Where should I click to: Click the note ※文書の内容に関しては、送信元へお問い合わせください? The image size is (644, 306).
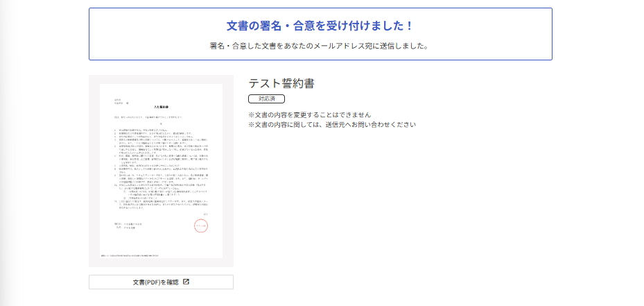332,124
